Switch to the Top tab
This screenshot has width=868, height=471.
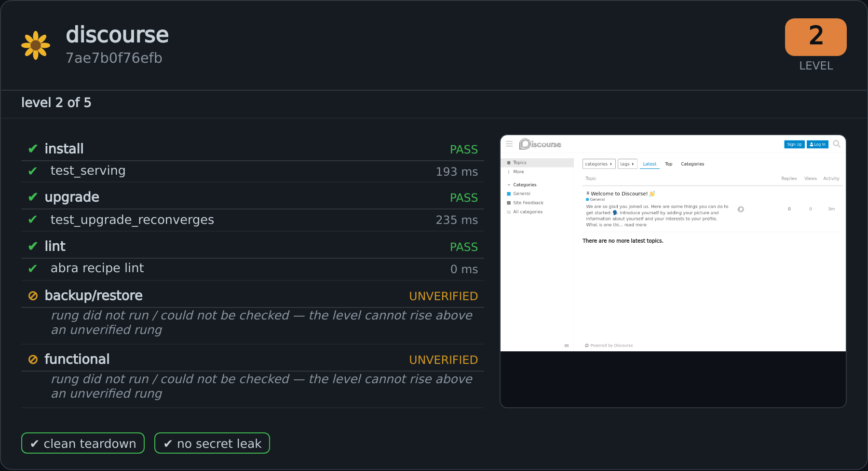coord(668,164)
